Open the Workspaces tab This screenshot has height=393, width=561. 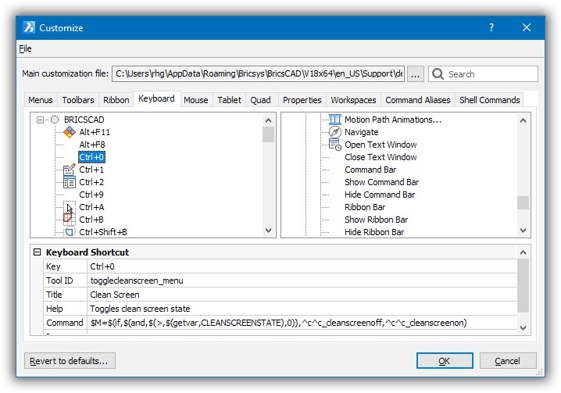coord(353,100)
